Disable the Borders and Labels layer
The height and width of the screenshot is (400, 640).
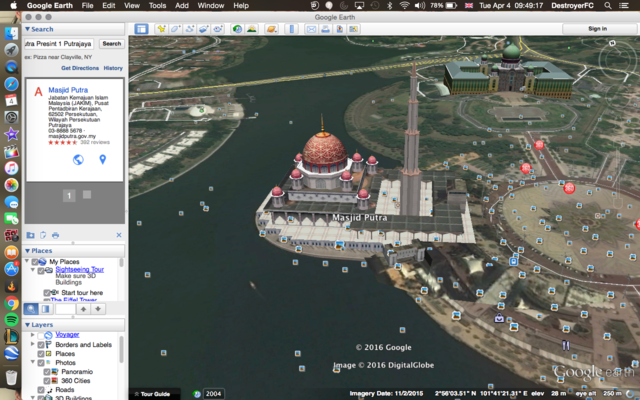point(41,345)
